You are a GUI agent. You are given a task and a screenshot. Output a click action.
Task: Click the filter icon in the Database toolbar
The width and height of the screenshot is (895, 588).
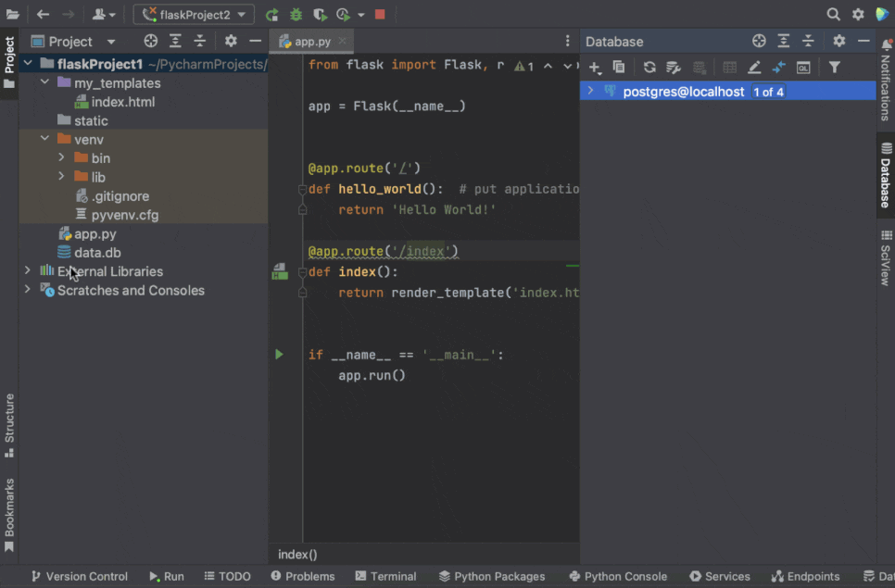point(834,68)
